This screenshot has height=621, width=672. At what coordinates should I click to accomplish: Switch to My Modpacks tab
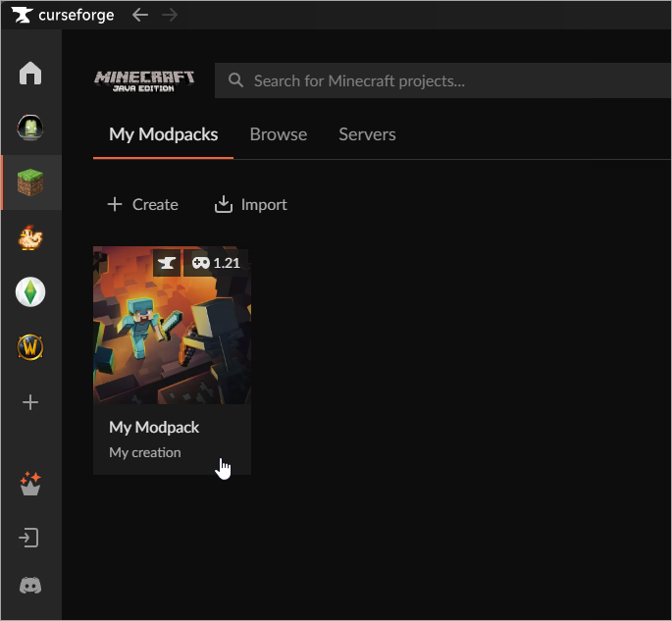163,134
